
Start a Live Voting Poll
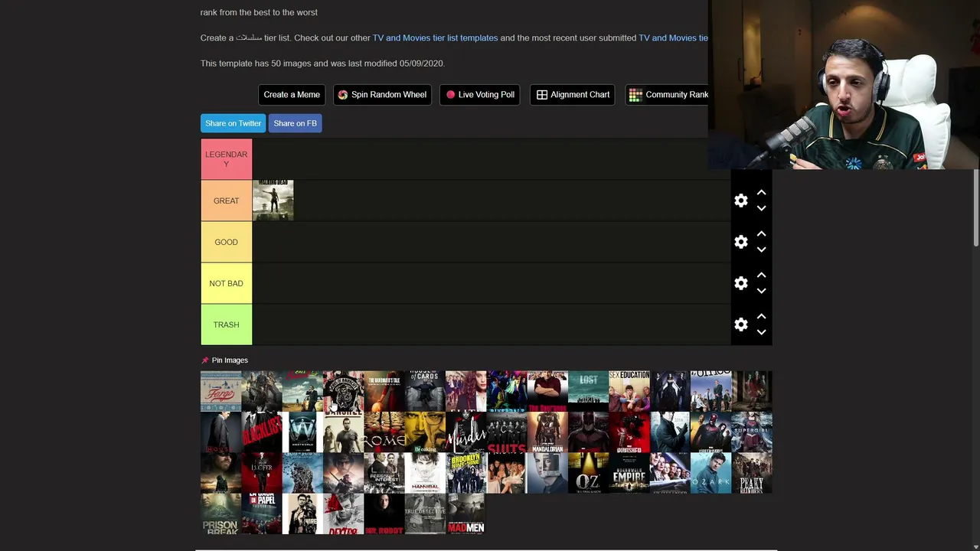pos(480,95)
